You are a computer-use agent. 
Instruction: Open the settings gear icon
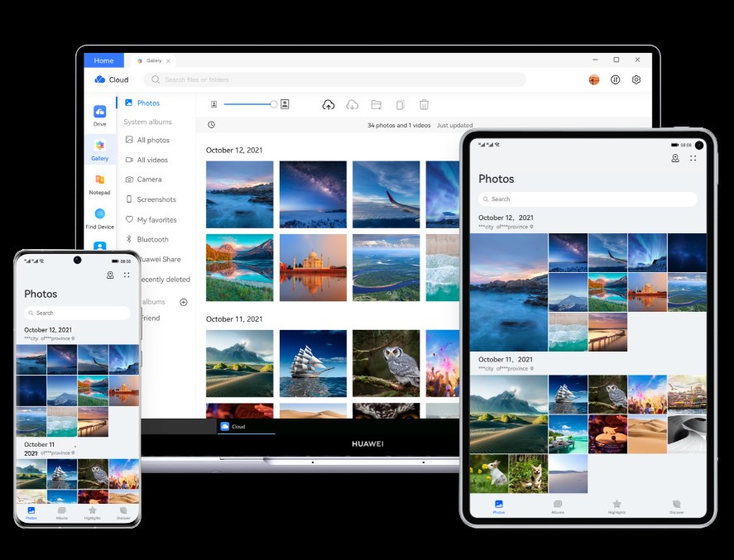click(x=636, y=79)
